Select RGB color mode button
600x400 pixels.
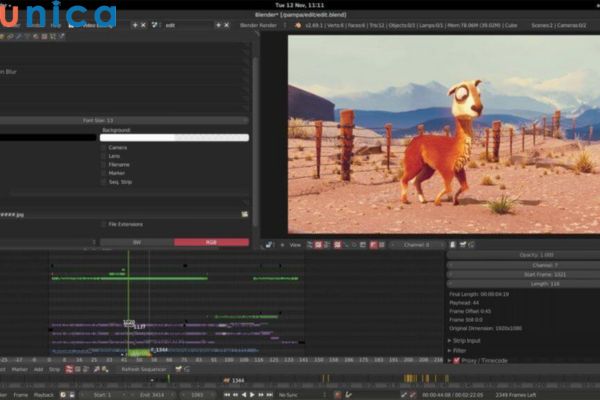(211, 242)
